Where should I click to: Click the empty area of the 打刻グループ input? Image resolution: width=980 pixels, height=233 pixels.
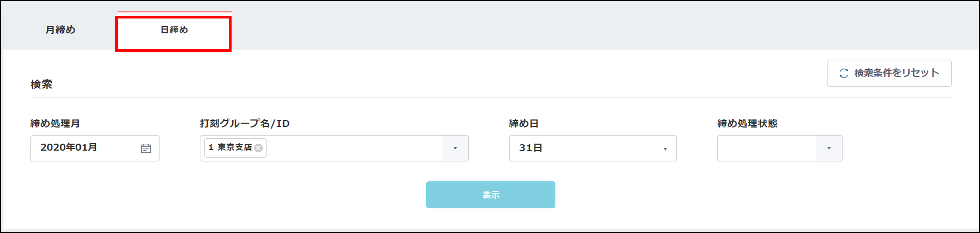[354, 148]
